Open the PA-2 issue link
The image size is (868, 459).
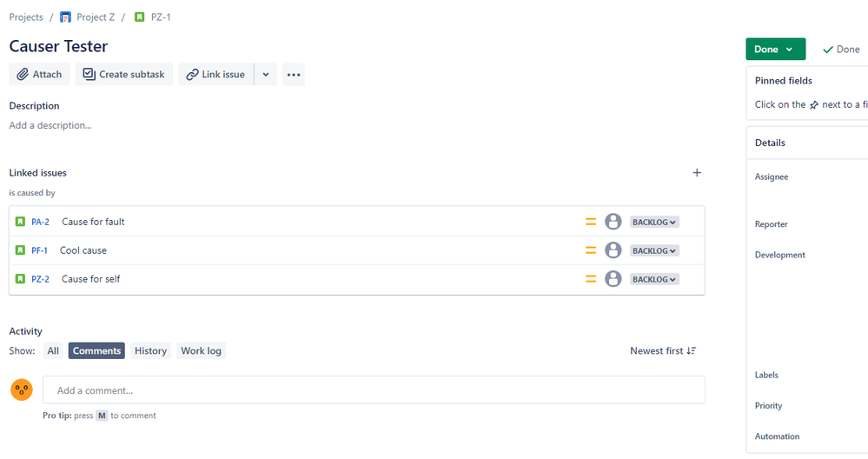point(40,222)
